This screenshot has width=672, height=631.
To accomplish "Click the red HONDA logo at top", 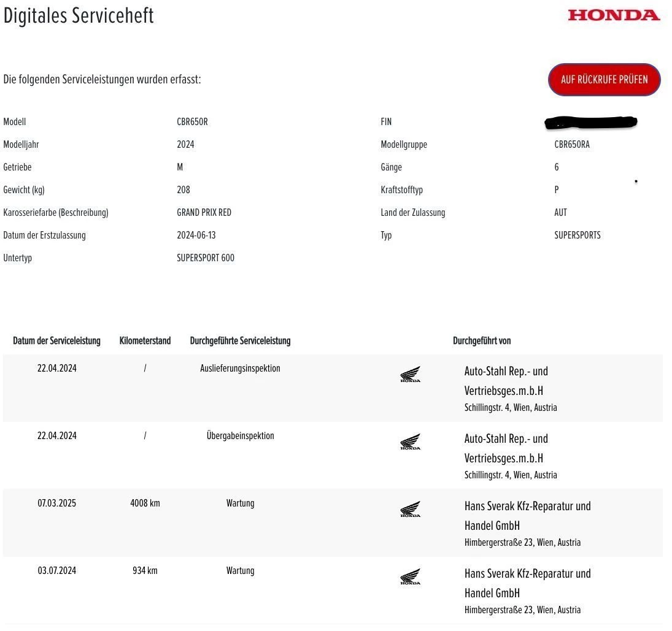I will click(614, 15).
